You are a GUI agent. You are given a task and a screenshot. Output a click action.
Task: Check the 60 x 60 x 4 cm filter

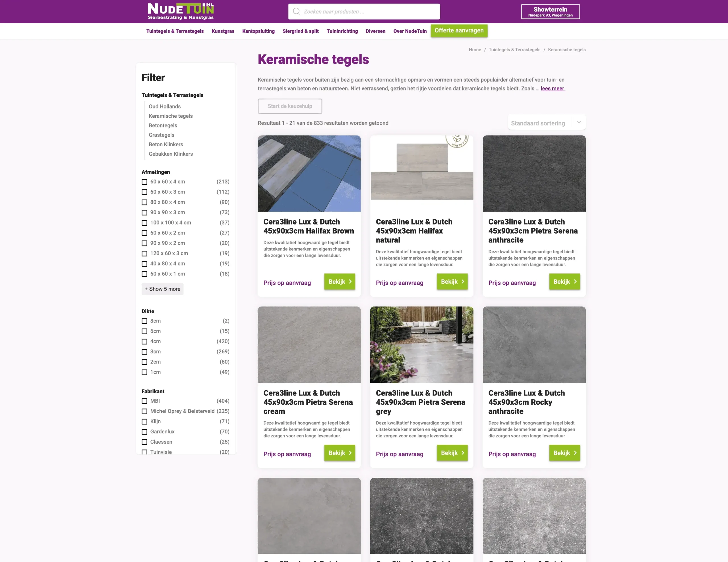click(x=144, y=182)
